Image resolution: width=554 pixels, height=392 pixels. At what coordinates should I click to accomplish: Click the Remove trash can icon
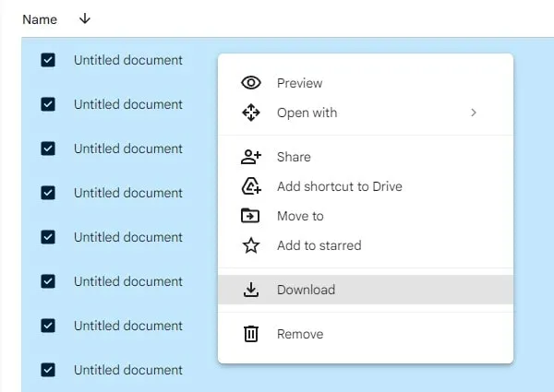(x=251, y=334)
